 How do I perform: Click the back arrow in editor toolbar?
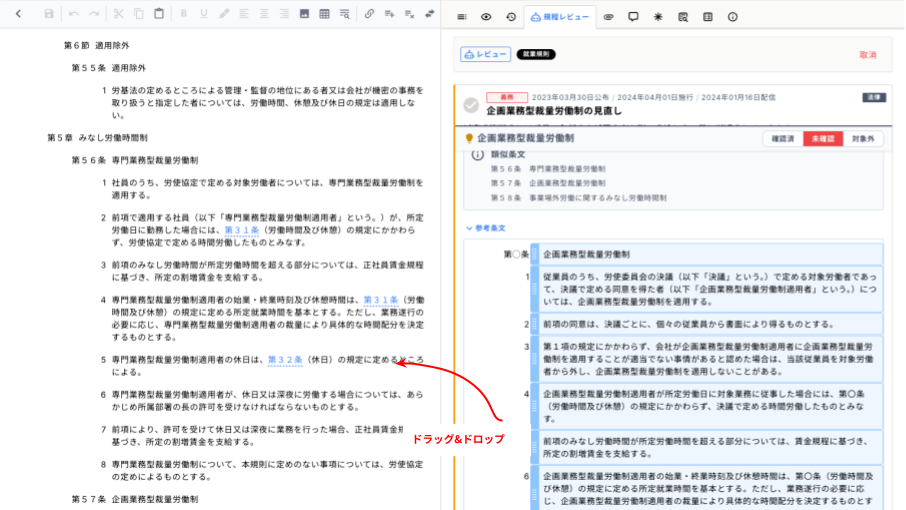(17, 14)
